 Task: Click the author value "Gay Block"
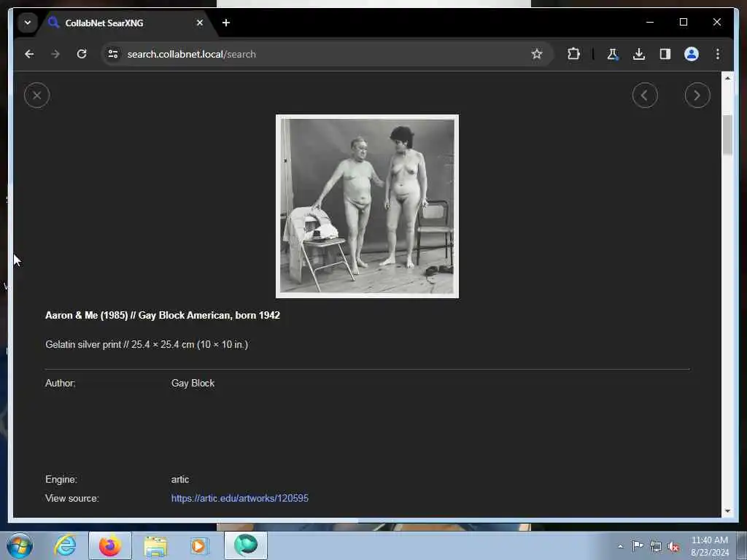(x=193, y=384)
